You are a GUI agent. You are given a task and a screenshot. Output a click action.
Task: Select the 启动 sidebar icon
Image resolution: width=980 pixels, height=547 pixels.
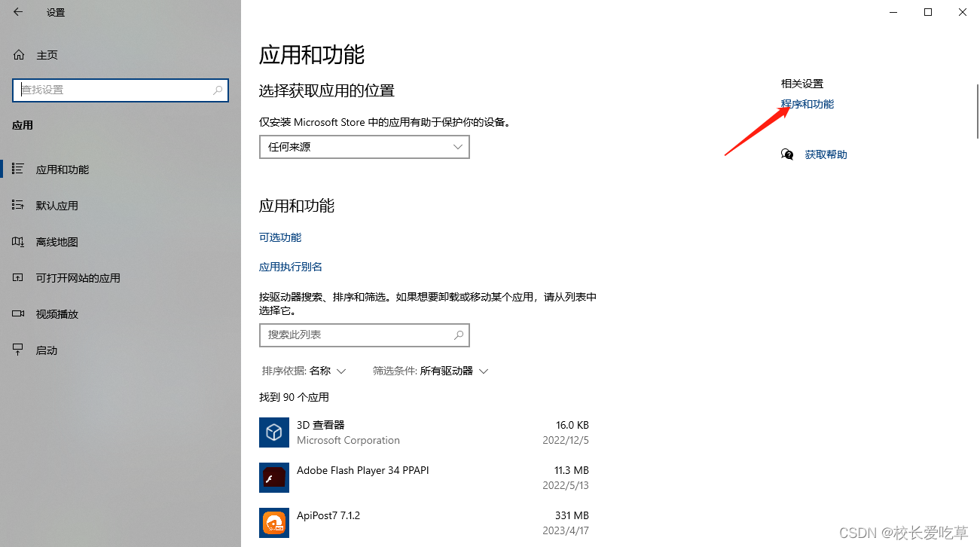pos(18,350)
